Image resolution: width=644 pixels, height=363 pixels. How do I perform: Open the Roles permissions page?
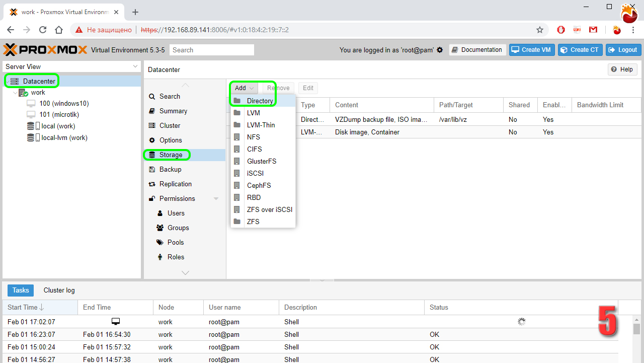tap(185, 257)
